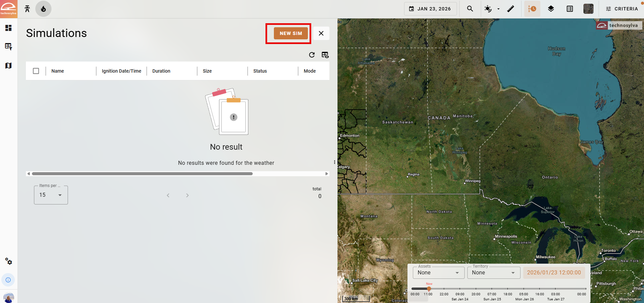Open the folded map icon in sidebar
The height and width of the screenshot is (303, 644).
(x=8, y=66)
